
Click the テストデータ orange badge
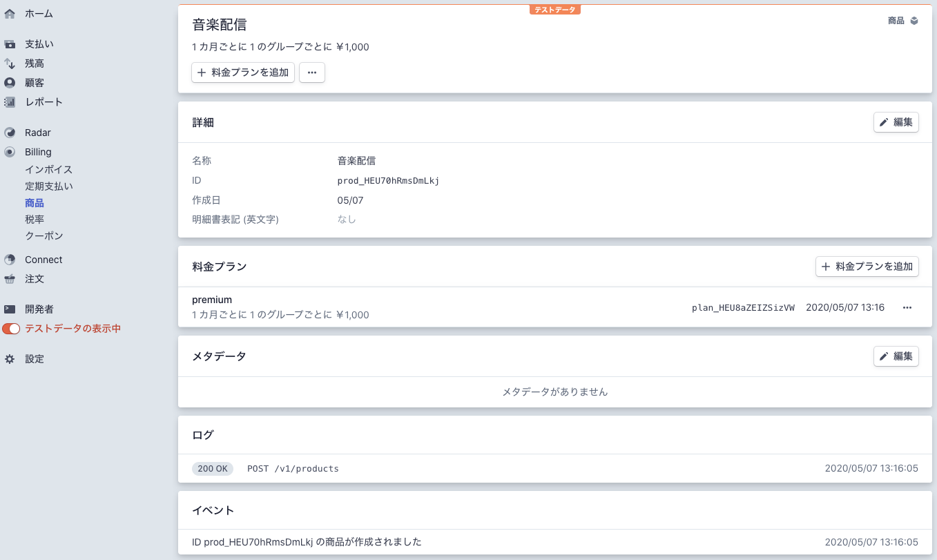(x=555, y=10)
